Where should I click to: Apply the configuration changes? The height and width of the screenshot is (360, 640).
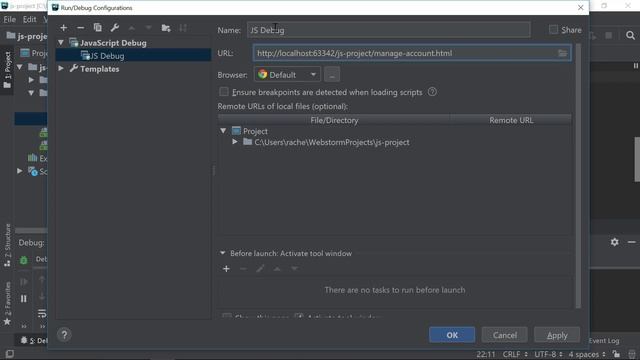pyautogui.click(x=557, y=335)
